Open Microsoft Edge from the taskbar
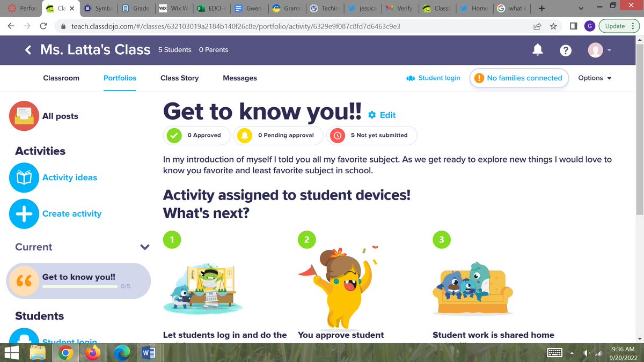The height and width of the screenshot is (362, 644). 121,353
